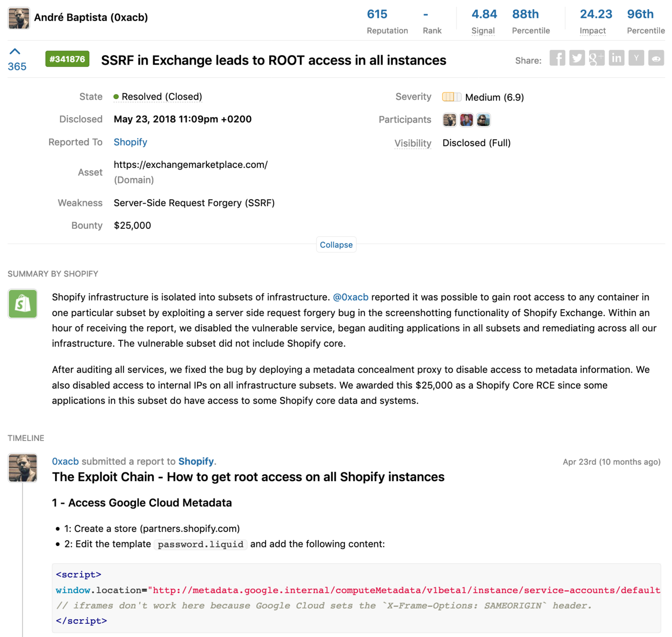This screenshot has height=637, width=672.
Task: Click the #341876 report ID badge
Action: [67, 59]
